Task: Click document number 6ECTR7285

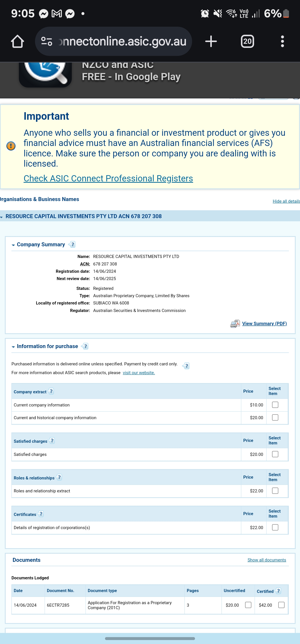Action: pyautogui.click(x=58, y=605)
